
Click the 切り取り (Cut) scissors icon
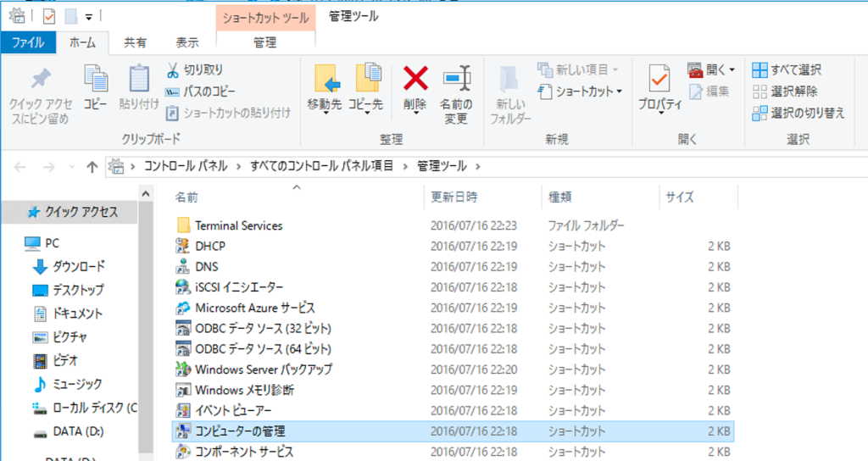point(173,70)
